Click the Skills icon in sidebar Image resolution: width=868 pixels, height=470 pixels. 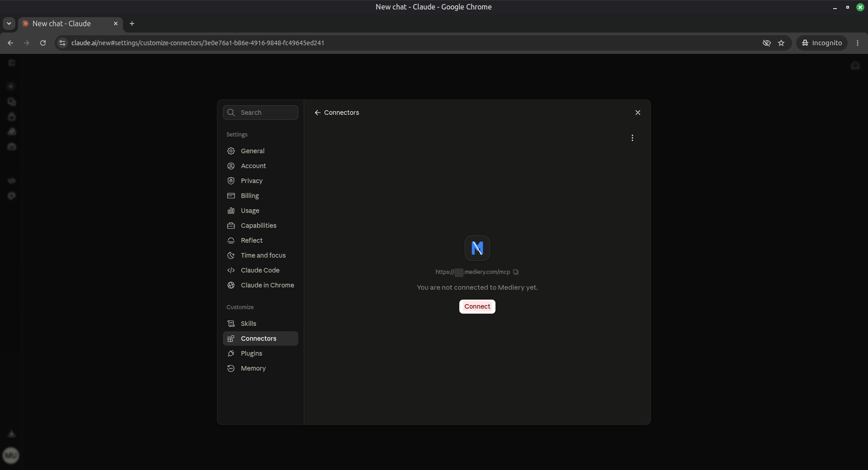point(231,324)
